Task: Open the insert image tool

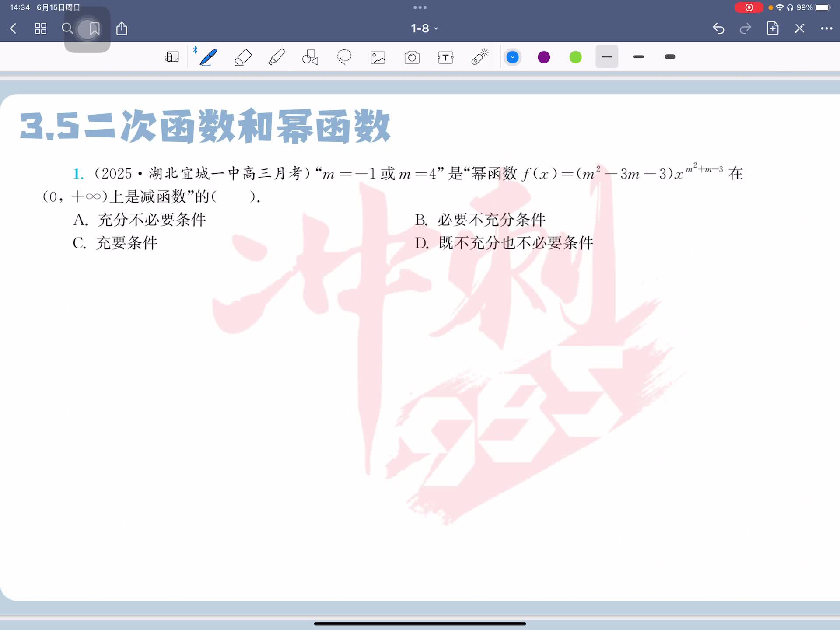Action: [x=378, y=57]
